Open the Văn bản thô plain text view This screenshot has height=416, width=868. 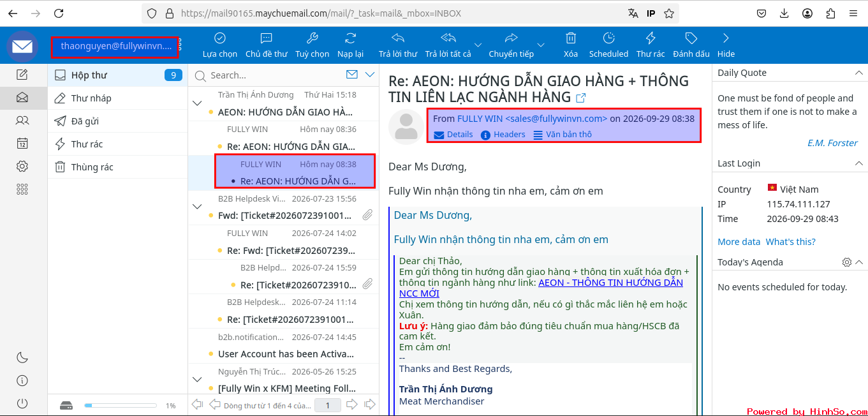click(563, 135)
